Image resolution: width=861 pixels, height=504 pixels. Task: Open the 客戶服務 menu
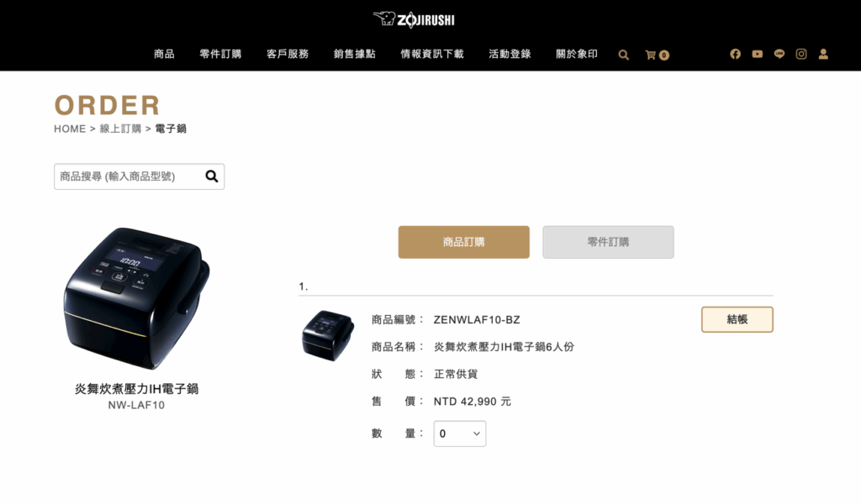click(288, 54)
